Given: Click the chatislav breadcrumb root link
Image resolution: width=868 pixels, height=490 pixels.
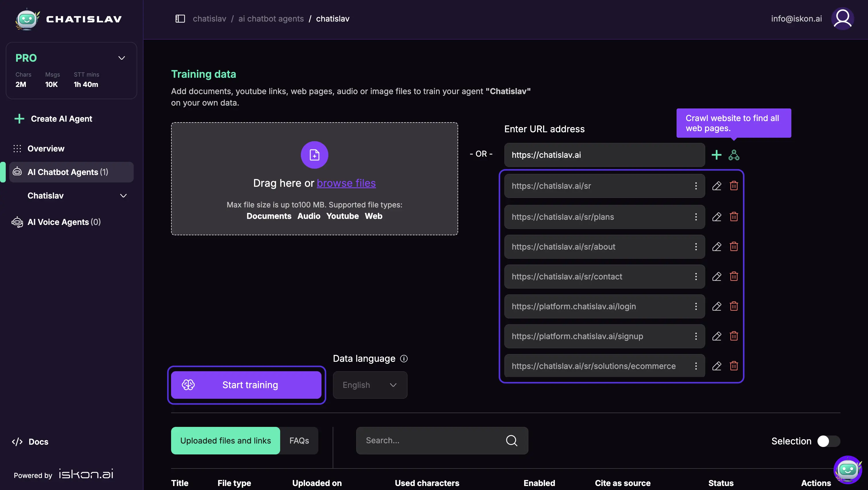Looking at the screenshot, I should point(209,19).
